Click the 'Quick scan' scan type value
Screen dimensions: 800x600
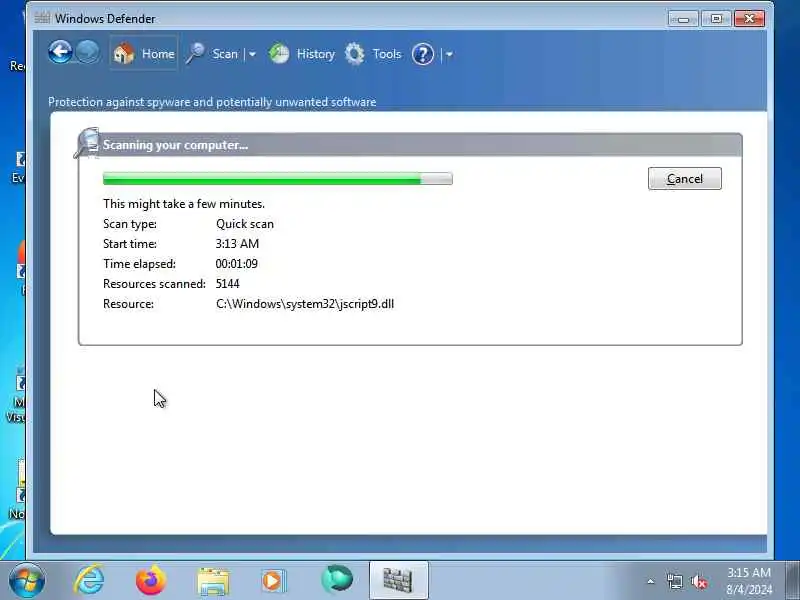[245, 224]
